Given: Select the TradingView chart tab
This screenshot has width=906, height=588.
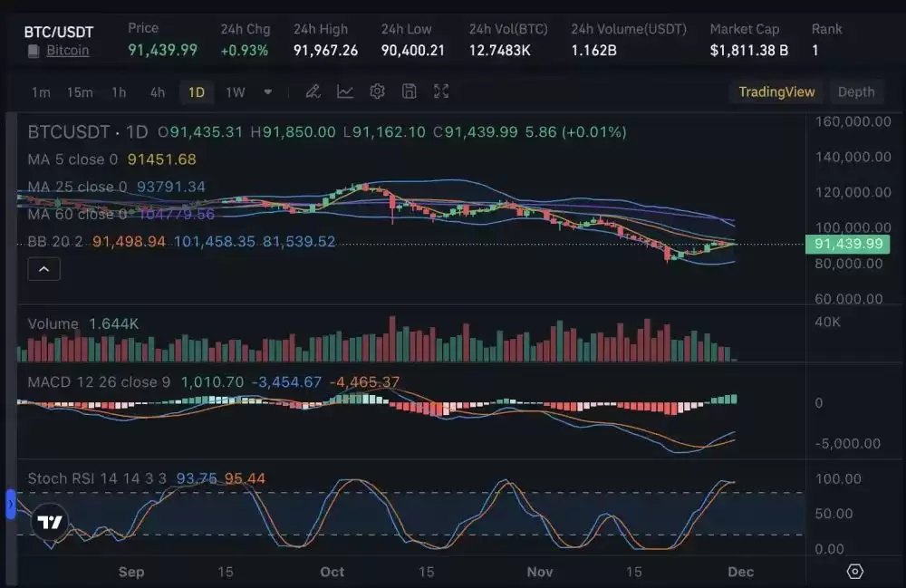Looking at the screenshot, I should (x=776, y=92).
